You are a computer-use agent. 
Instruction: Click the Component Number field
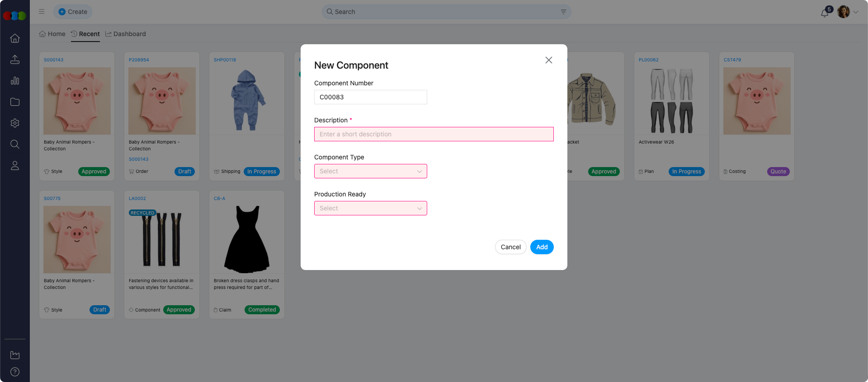(x=371, y=97)
